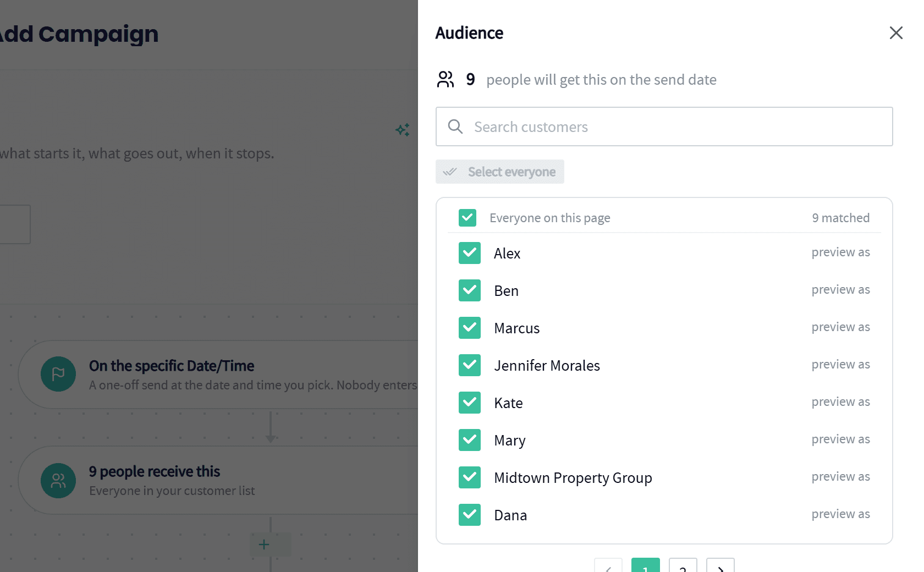Image resolution: width=924 pixels, height=572 pixels.
Task: Click the Select everyone button
Action: 500,172
